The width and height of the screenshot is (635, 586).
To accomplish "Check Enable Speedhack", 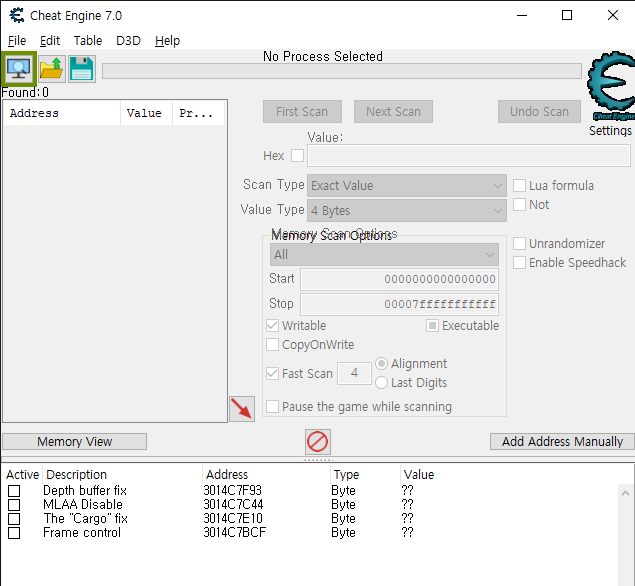I will pos(519,262).
